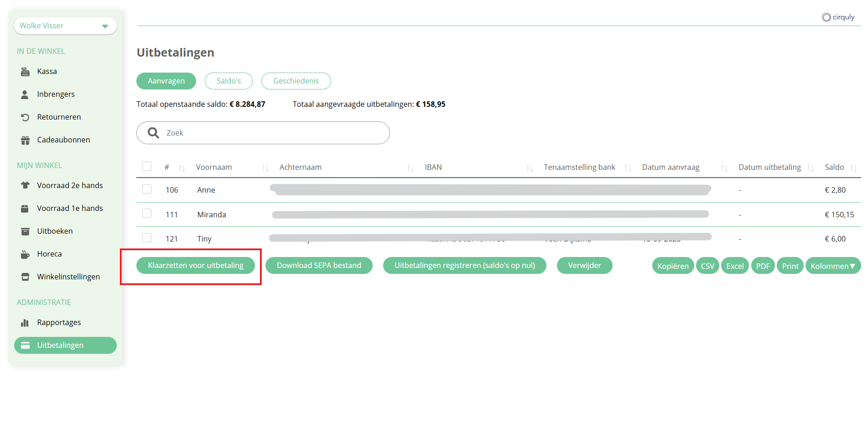Click the Zoek search field
Image resolution: width=868 pixels, height=446 pixels.
tap(274, 133)
